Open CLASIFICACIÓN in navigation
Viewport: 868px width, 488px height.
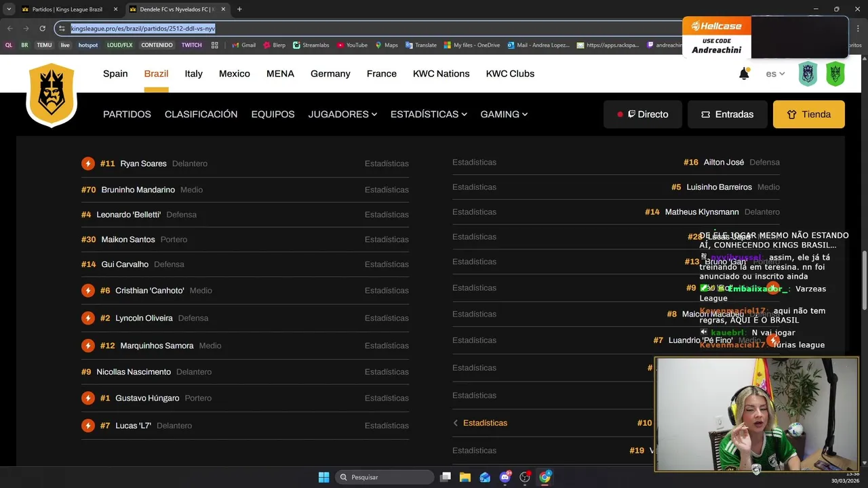coord(201,115)
